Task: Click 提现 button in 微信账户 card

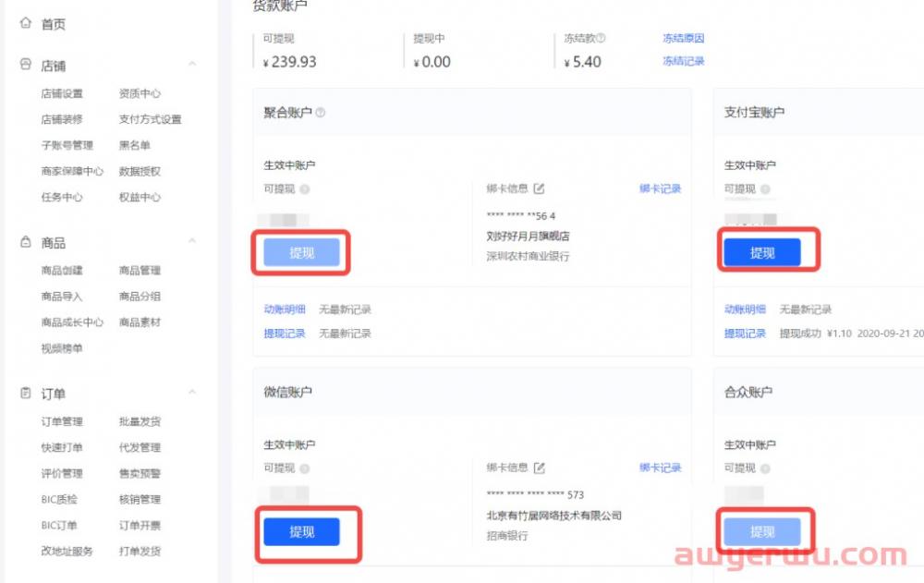Action: (x=302, y=531)
